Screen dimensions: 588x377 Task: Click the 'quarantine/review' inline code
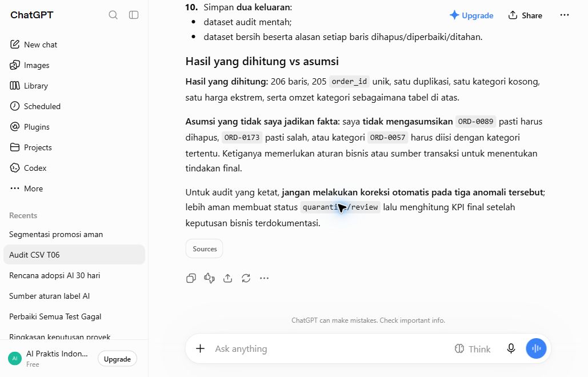[x=341, y=207]
